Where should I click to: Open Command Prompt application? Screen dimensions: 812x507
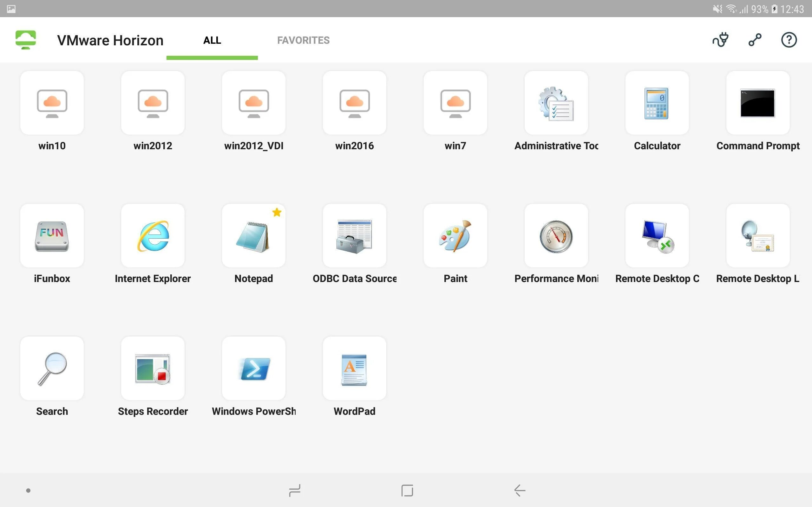tap(758, 103)
